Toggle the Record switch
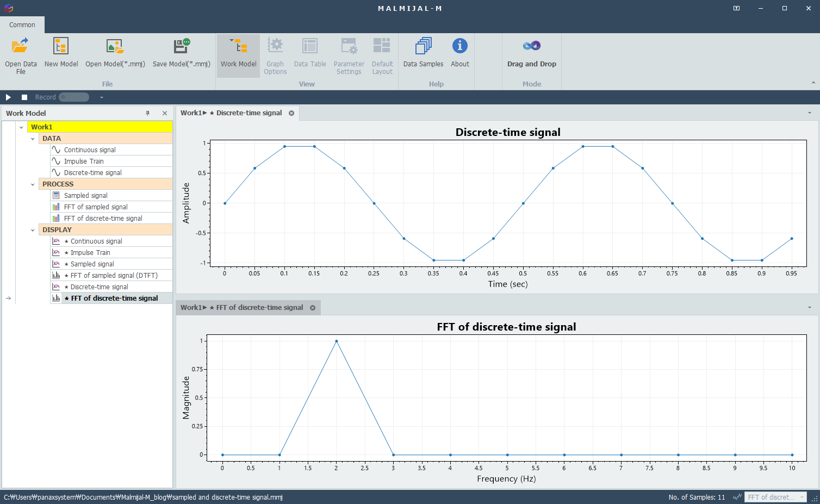This screenshot has width=820, height=504. pos(74,97)
